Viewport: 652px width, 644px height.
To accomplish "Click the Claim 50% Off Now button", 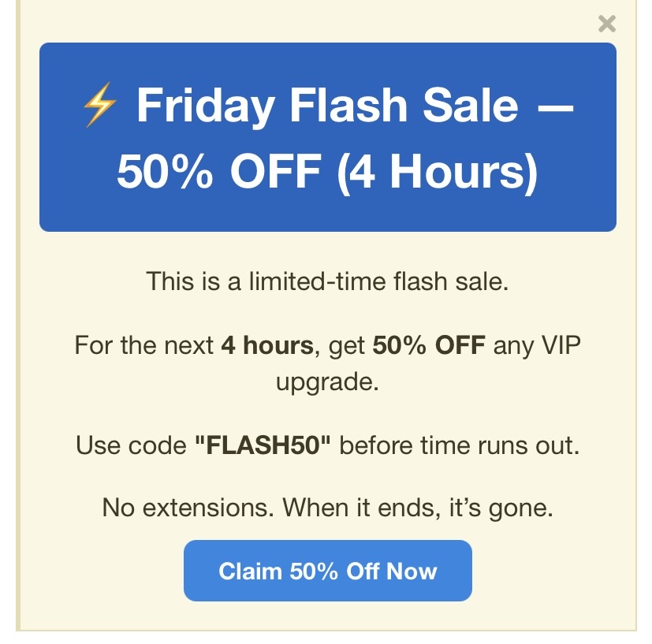I will 327,571.
